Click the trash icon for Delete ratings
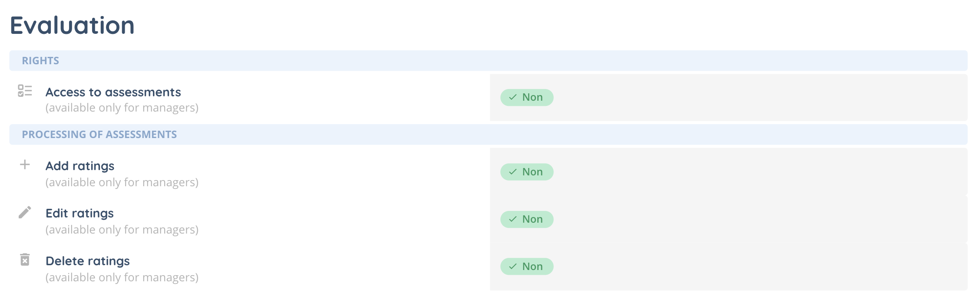This screenshot has height=303, width=980. (25, 260)
